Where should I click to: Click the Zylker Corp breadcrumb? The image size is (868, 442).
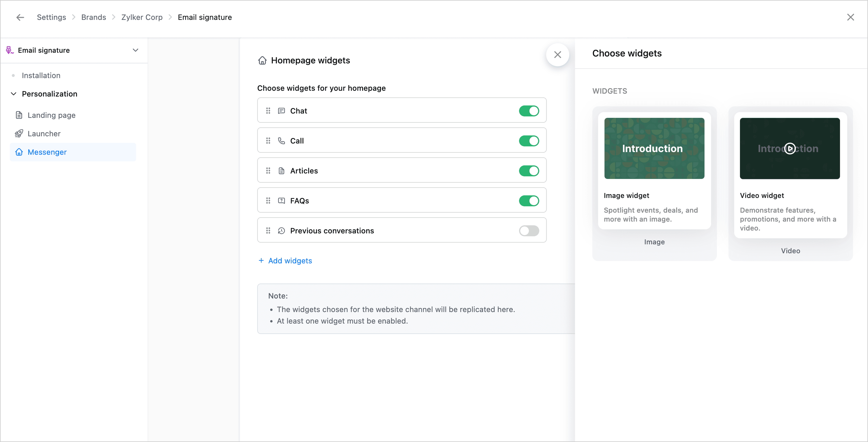point(142,17)
